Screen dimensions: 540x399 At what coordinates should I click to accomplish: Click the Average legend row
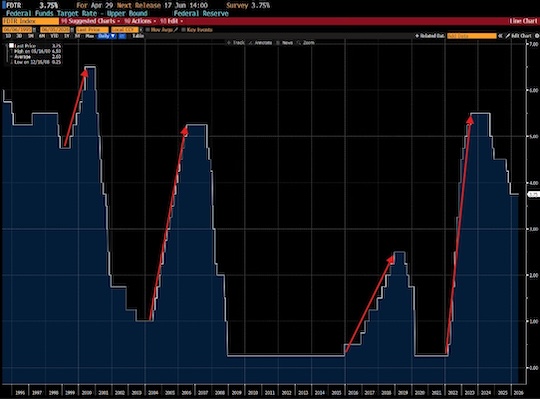coord(37,56)
